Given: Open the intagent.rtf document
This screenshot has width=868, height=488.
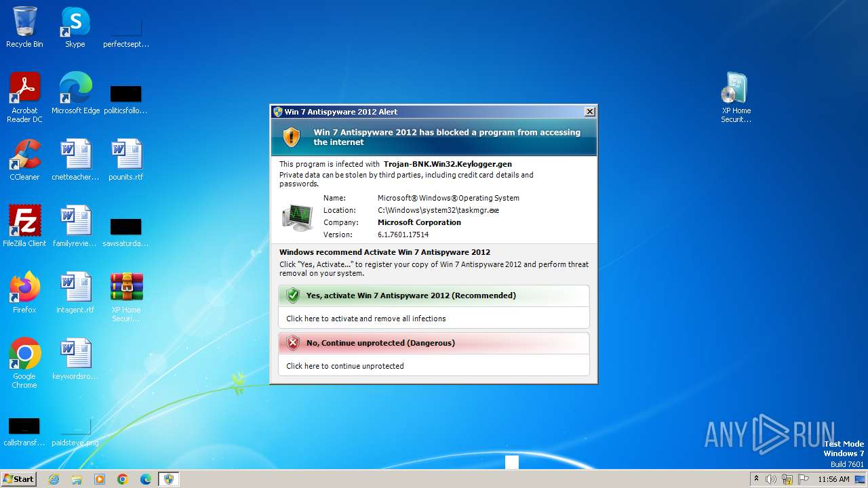Looking at the screenshot, I should point(75,293).
